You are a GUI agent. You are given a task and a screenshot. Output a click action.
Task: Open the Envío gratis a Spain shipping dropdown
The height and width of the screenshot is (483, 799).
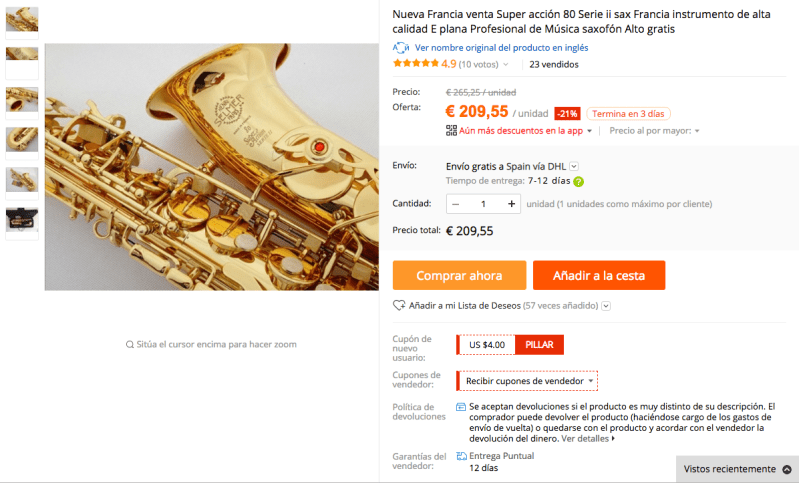[x=574, y=166]
